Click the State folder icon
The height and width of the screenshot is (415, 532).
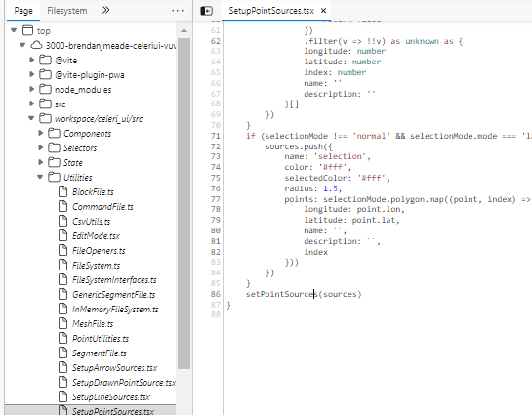pos(54,162)
